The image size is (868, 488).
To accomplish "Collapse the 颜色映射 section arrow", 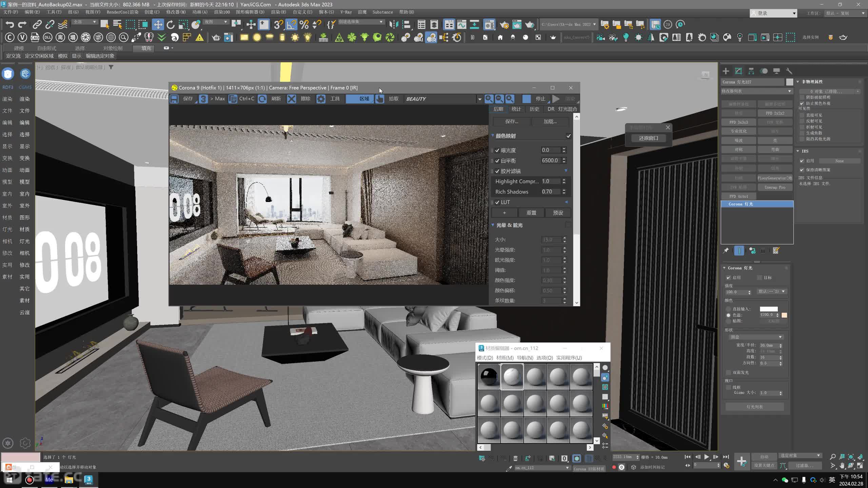I will [x=493, y=136].
